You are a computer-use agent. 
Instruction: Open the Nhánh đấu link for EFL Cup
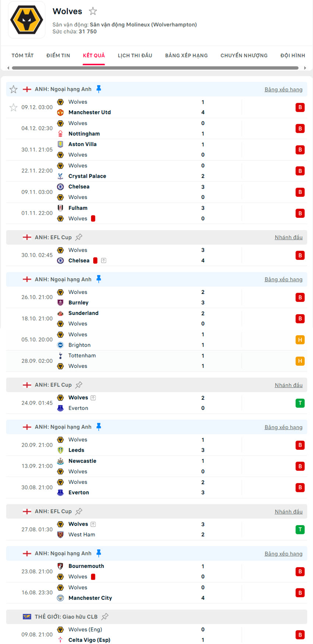(289, 237)
